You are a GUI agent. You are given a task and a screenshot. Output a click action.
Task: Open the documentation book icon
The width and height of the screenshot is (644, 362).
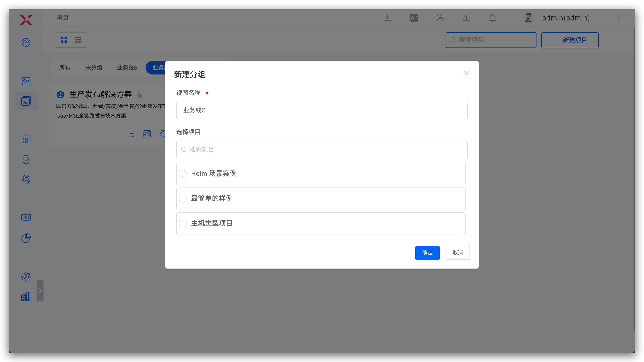pyautogui.click(x=466, y=18)
